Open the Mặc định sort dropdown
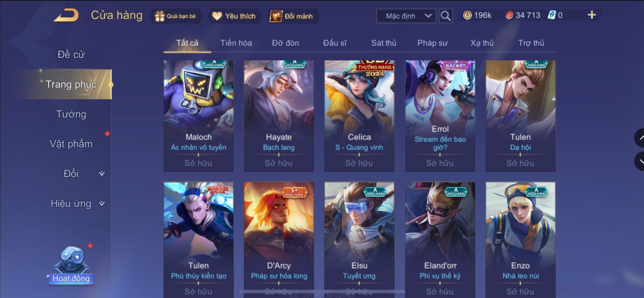644x298 pixels. tap(406, 16)
